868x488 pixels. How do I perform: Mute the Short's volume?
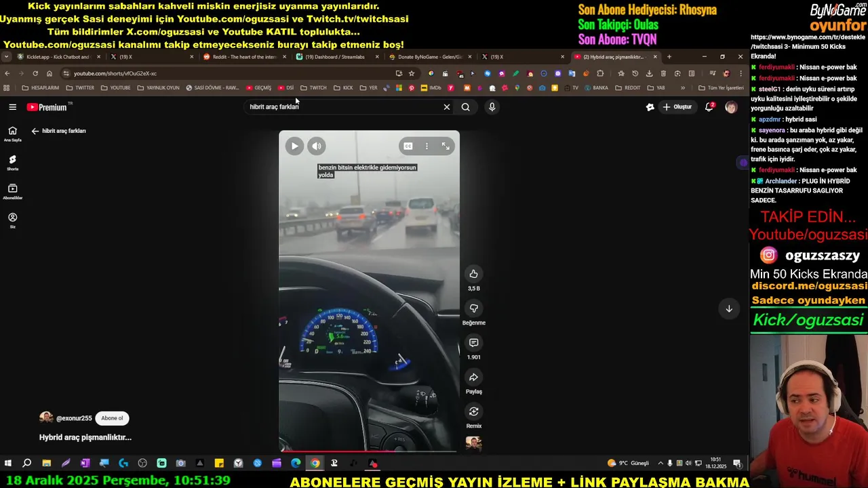(x=317, y=146)
